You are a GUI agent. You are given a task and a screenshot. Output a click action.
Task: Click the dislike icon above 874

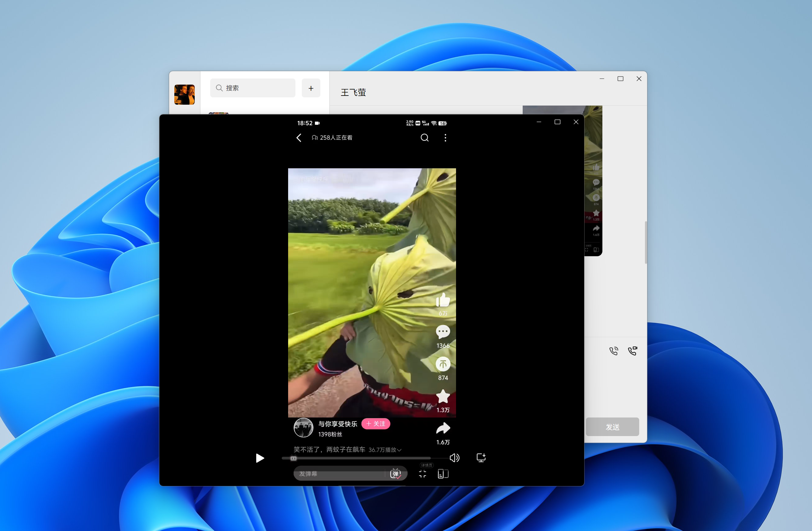[x=443, y=364]
